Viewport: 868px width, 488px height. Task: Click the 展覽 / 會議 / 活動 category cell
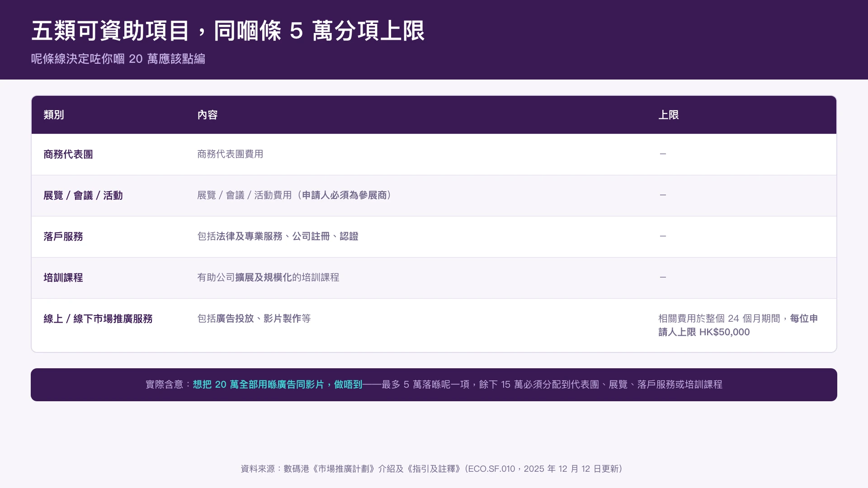pyautogui.click(x=83, y=196)
